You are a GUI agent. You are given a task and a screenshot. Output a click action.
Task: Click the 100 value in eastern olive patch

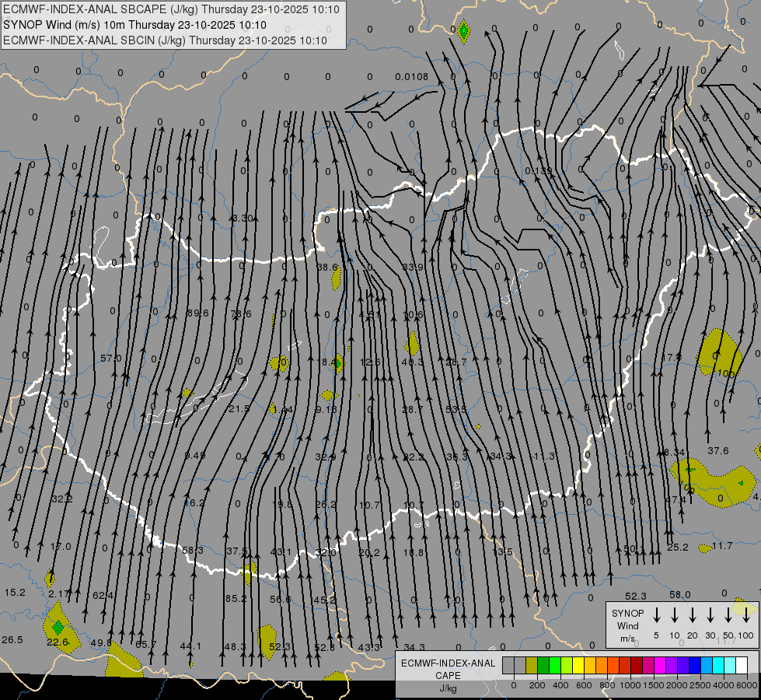(x=726, y=374)
